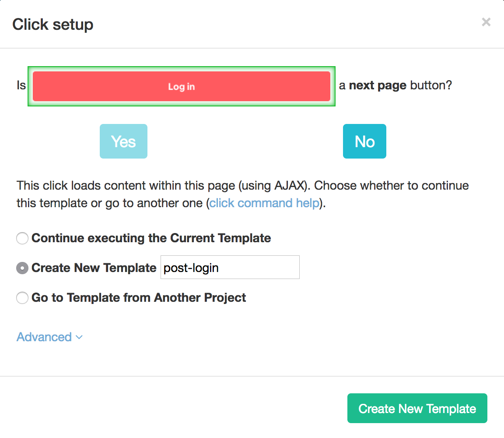The width and height of the screenshot is (504, 438).
Task: Click the AJAX description paragraph text
Action: pyautogui.click(x=242, y=186)
